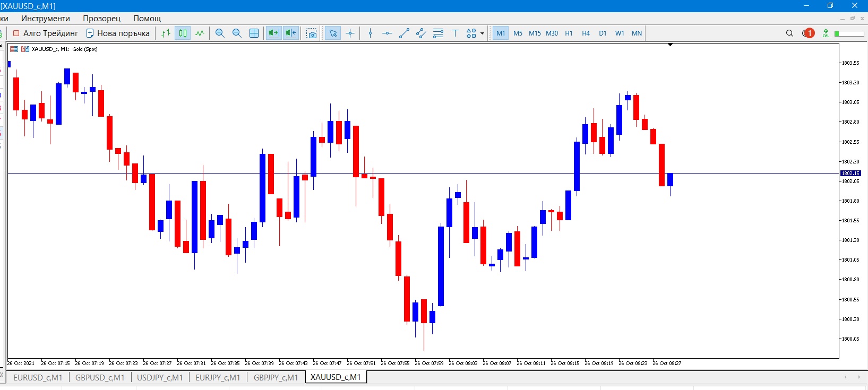The height and width of the screenshot is (390, 868).
Task: Switch to M5 timeframe
Action: (518, 33)
